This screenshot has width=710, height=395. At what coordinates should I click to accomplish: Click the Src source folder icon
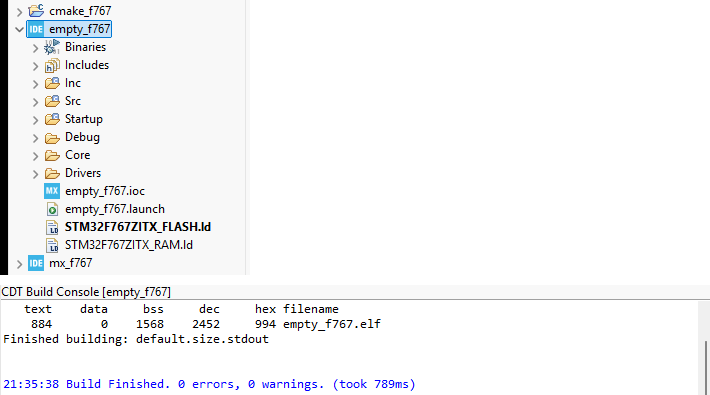52,101
